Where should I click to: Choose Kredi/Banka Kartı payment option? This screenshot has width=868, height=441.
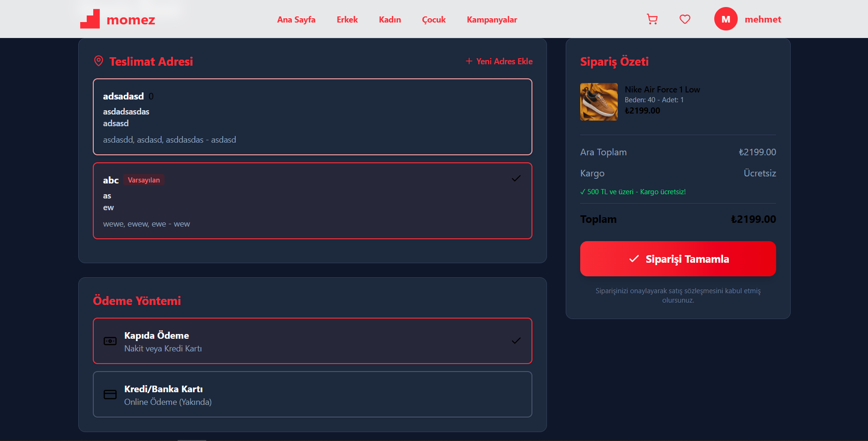pos(312,395)
